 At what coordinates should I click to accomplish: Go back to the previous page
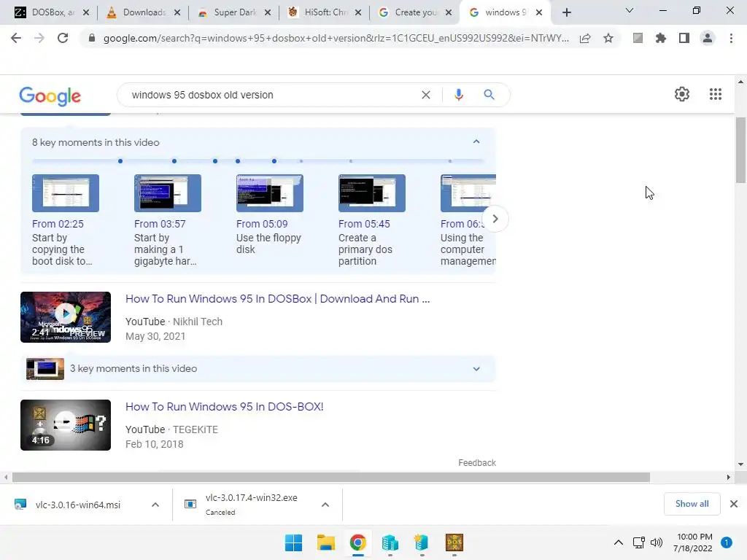16,38
